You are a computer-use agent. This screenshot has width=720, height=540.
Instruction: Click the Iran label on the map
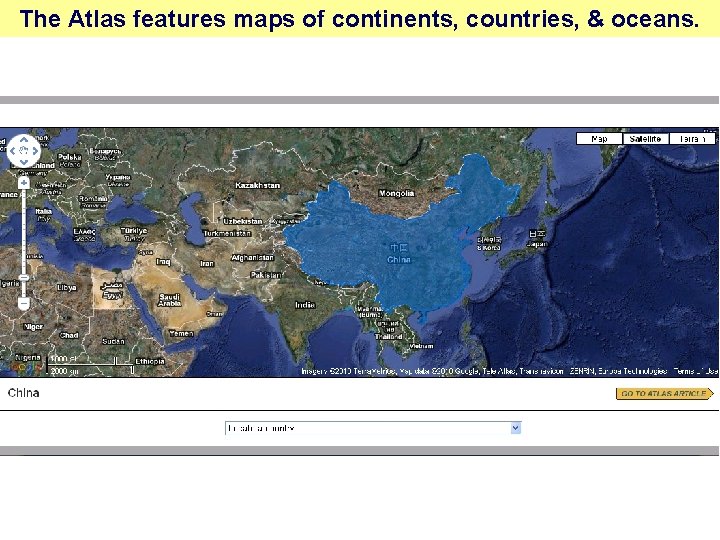207,264
